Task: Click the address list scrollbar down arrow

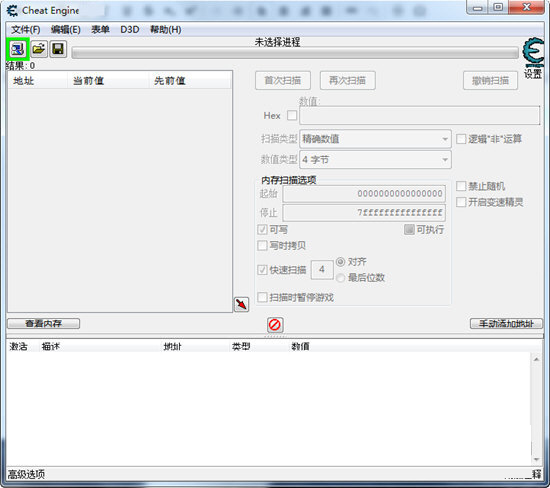Action: (x=536, y=459)
